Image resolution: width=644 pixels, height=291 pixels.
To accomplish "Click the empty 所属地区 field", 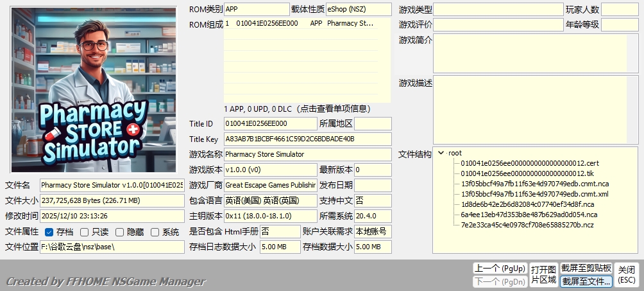I will (x=373, y=123).
